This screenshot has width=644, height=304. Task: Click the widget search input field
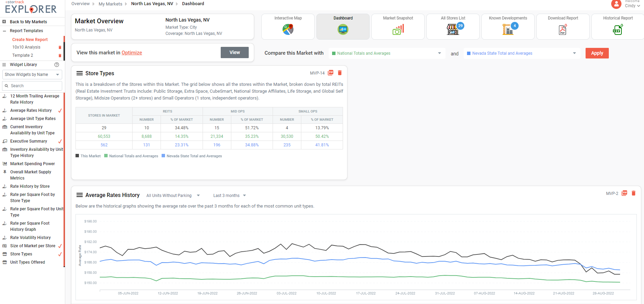32,86
